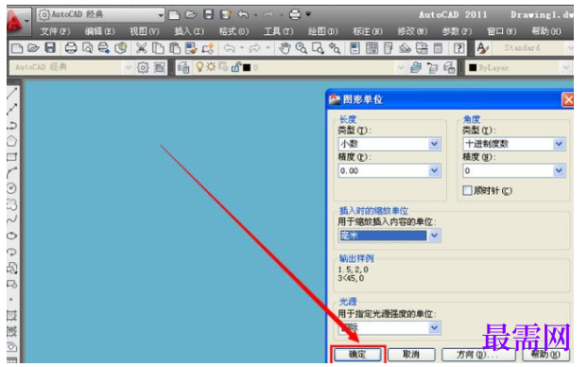This screenshot has height=367, width=588.
Task: Open the 绘图(D) menu
Action: coord(323,31)
